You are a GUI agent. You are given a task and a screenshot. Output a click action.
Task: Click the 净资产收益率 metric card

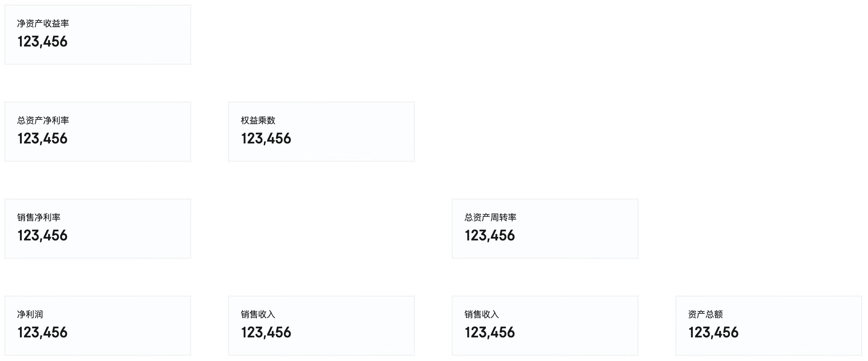click(97, 35)
